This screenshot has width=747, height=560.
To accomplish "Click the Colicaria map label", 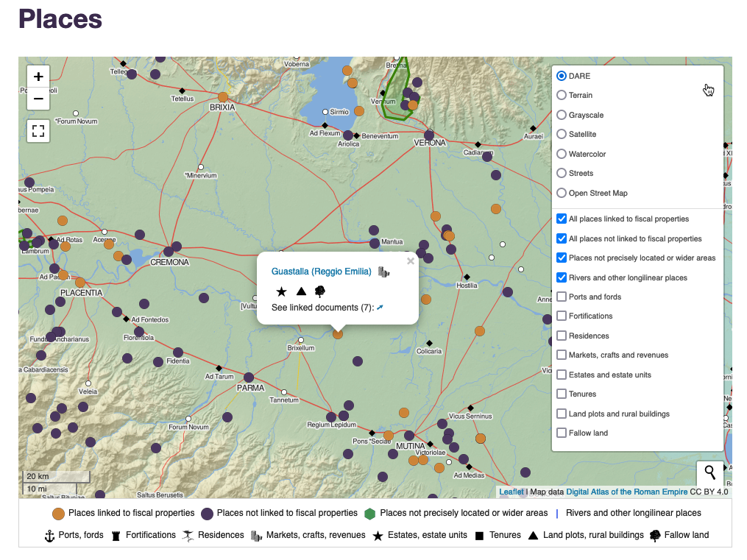I will click(429, 352).
